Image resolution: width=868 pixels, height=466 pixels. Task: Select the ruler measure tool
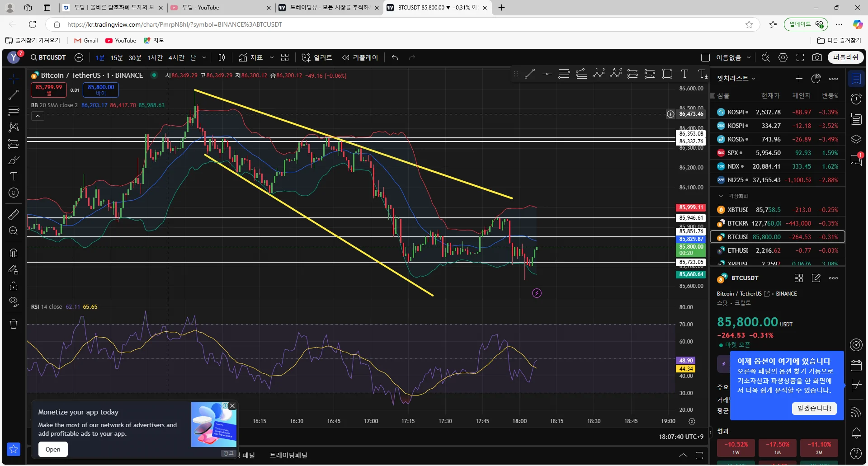click(14, 214)
